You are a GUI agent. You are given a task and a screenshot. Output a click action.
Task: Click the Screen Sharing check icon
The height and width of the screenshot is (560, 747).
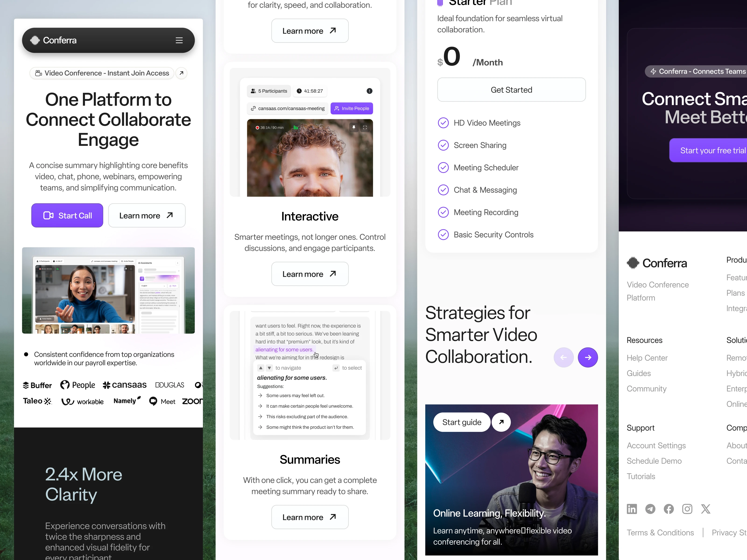(443, 145)
